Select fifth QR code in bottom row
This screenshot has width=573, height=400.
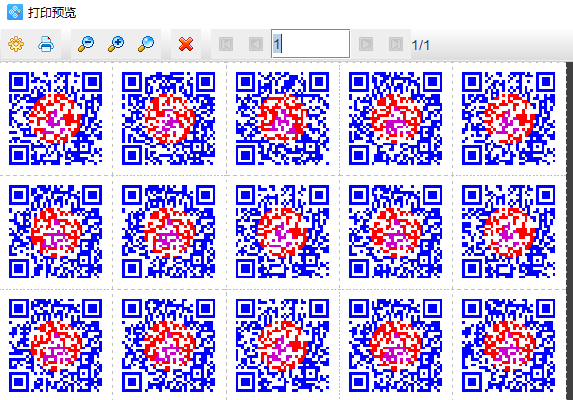pyautogui.click(x=508, y=346)
